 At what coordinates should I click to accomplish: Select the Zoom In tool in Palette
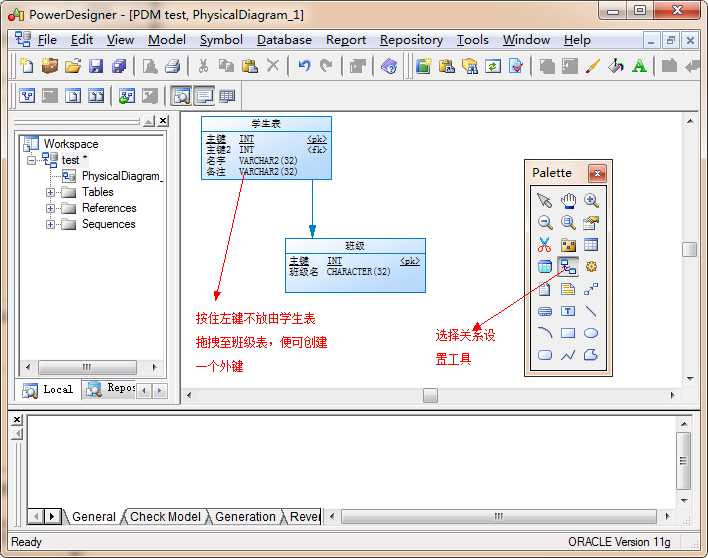coord(591,200)
